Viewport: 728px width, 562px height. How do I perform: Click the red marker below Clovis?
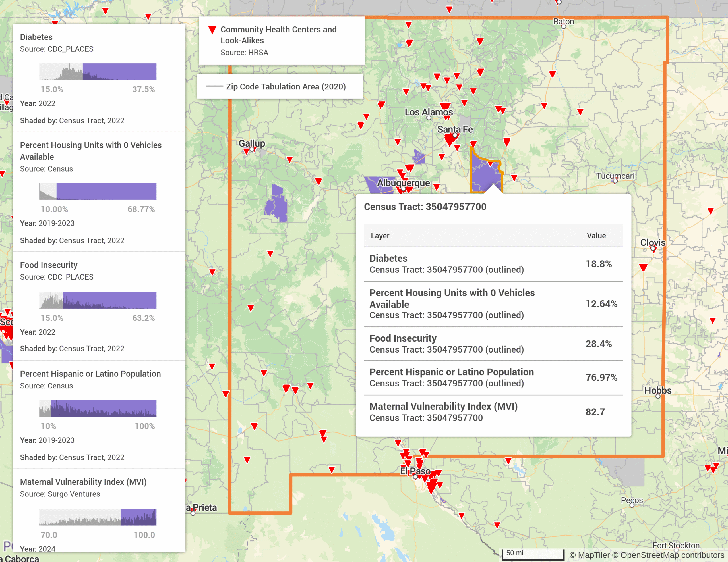pos(643,267)
